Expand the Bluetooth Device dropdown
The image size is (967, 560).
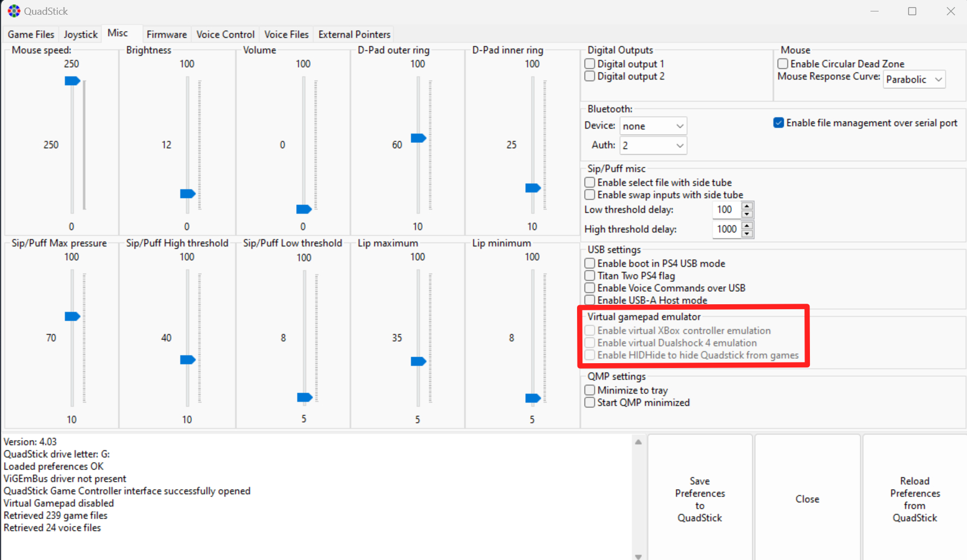(653, 126)
